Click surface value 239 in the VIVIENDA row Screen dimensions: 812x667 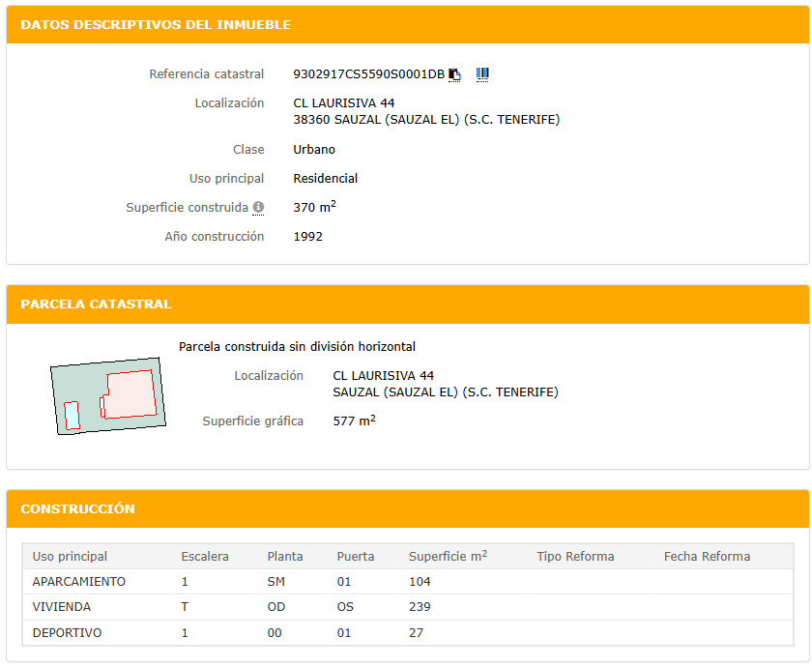(420, 607)
